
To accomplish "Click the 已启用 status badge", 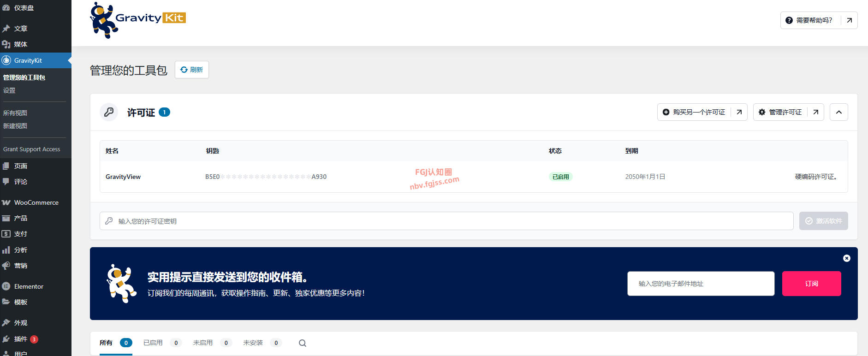I will 560,177.
